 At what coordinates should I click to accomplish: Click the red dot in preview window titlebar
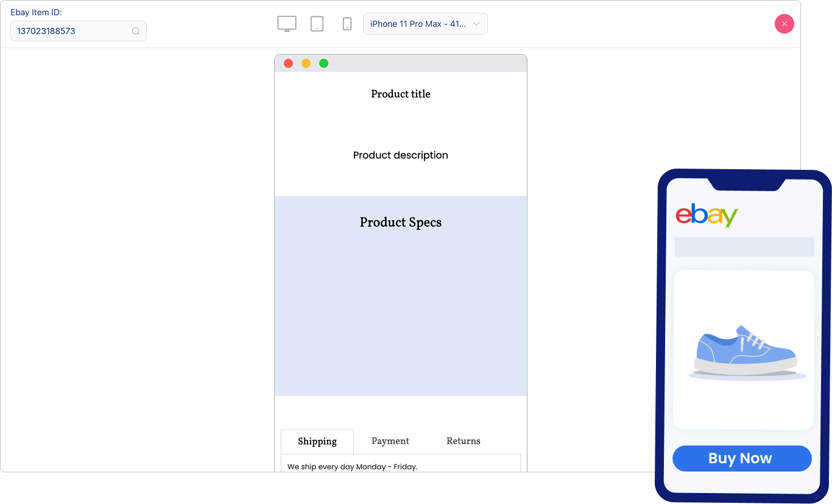[289, 63]
